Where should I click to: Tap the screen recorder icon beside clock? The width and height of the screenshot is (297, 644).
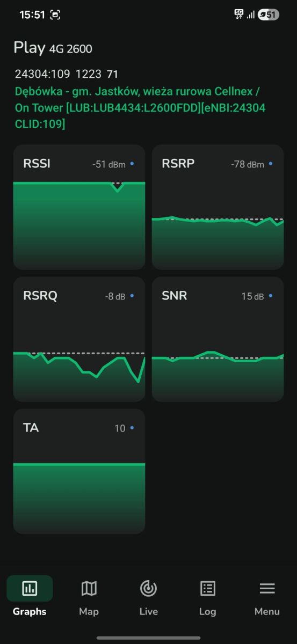coord(55,15)
